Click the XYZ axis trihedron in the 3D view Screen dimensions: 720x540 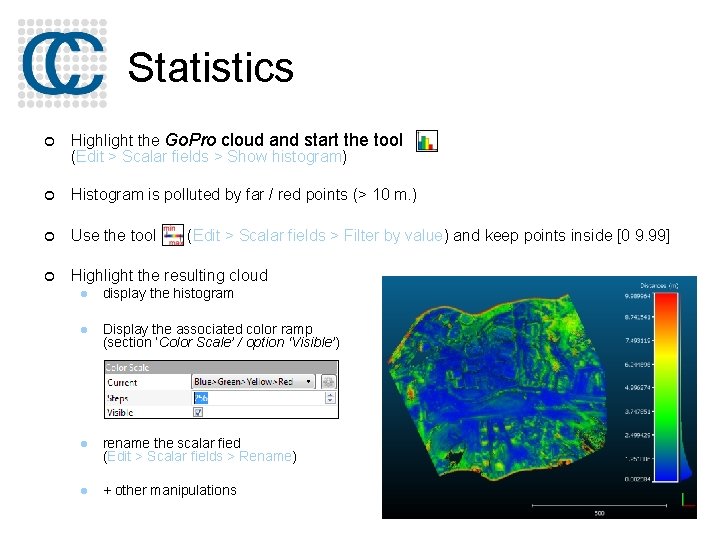686,499
